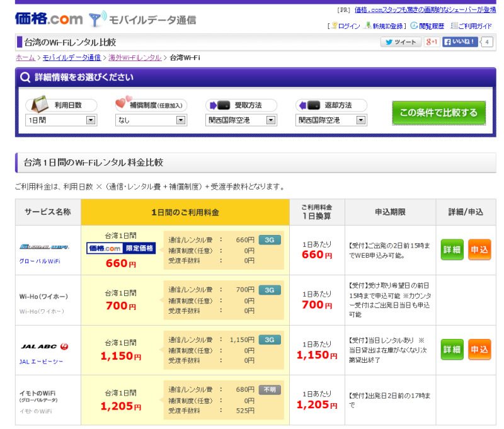Image resolution: width=504 pixels, height=429 pixels.
Task: Open ご利用ガイド usage guide
Action: click(x=471, y=26)
